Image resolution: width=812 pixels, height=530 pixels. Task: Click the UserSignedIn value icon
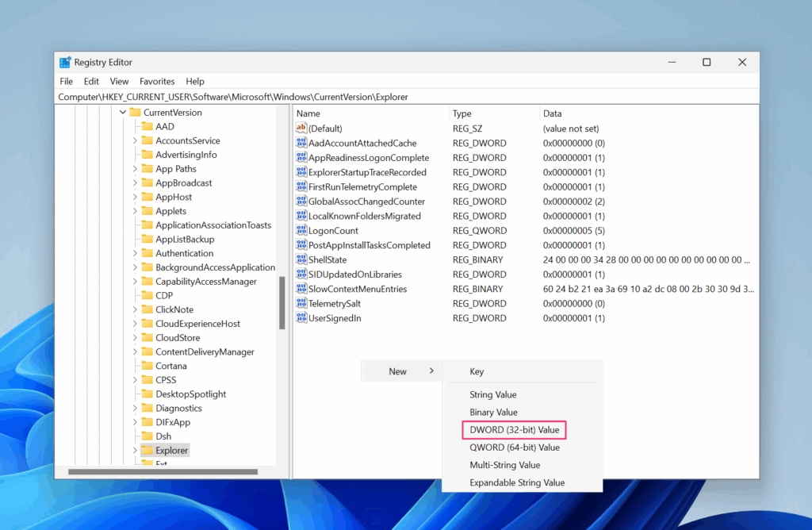coord(301,317)
